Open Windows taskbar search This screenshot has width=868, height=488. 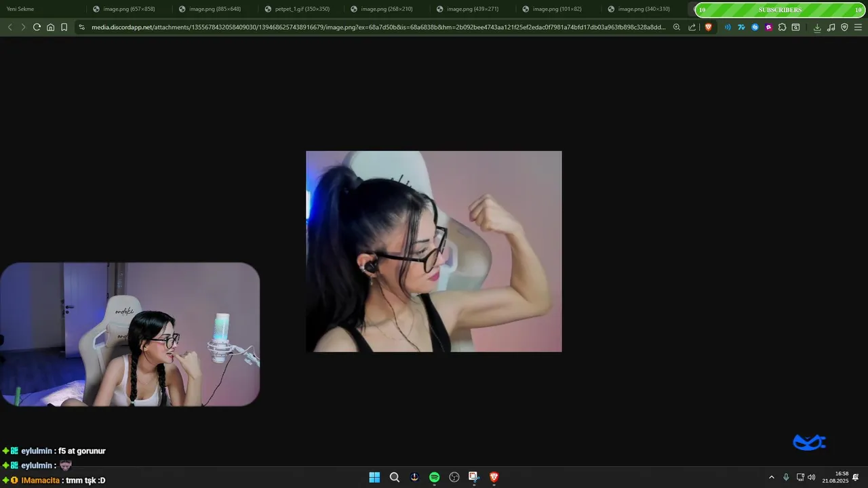394,477
